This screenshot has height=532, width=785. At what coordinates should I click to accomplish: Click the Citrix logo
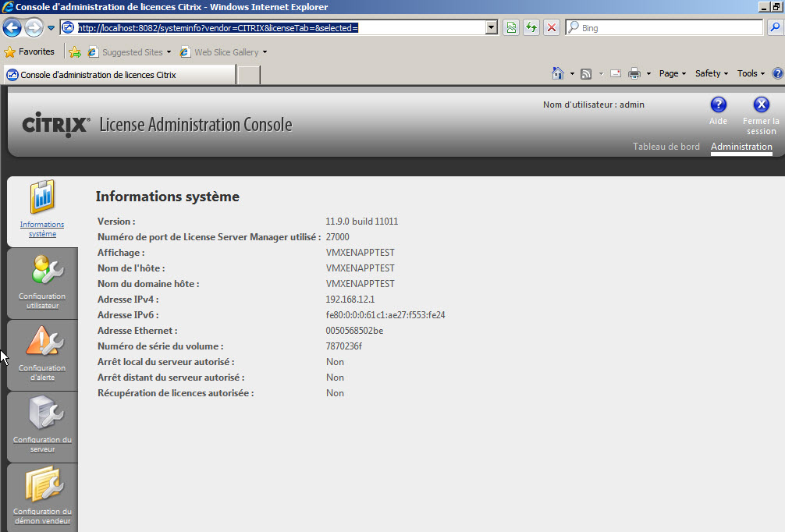point(56,124)
